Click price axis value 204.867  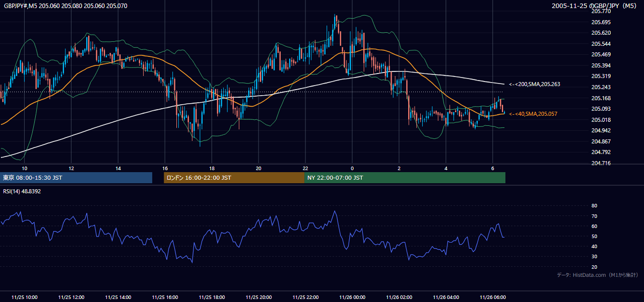601,141
